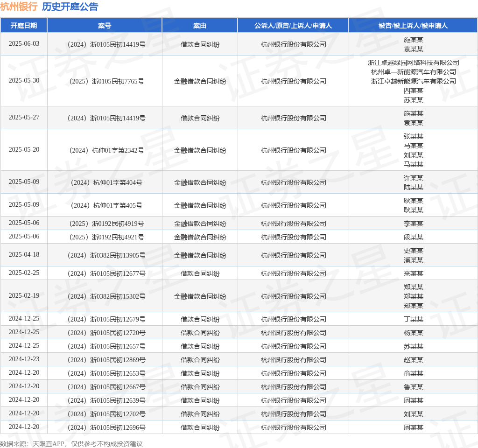Screen dimensions: 478x448
Task: Select the date 2025-06-03
Action: click(x=24, y=43)
